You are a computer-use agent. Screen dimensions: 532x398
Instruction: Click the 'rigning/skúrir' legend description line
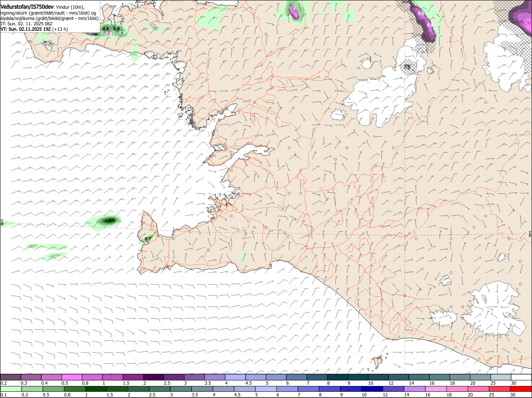(x=48, y=13)
